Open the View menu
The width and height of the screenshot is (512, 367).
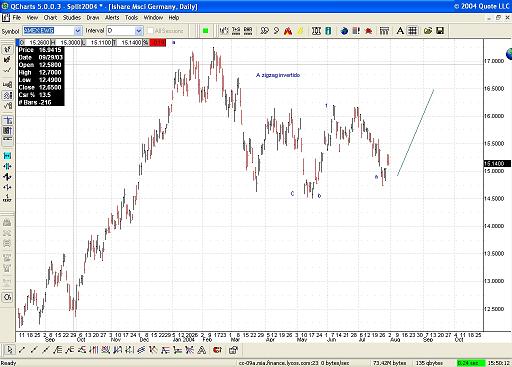click(32, 18)
